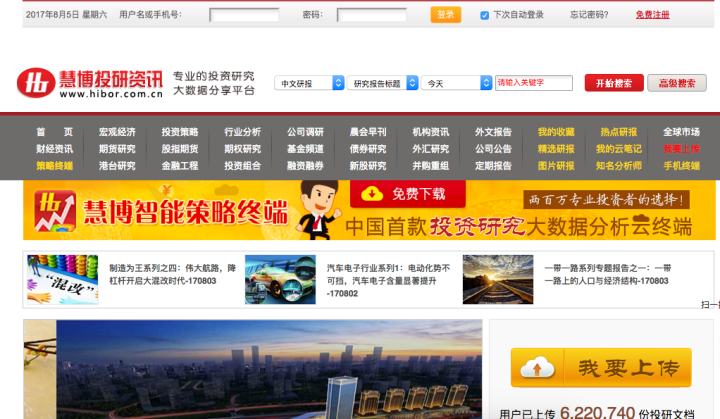720x419 pixels.
Task: Toggle the 下次自动登录 checkbox
Action: coord(485,15)
